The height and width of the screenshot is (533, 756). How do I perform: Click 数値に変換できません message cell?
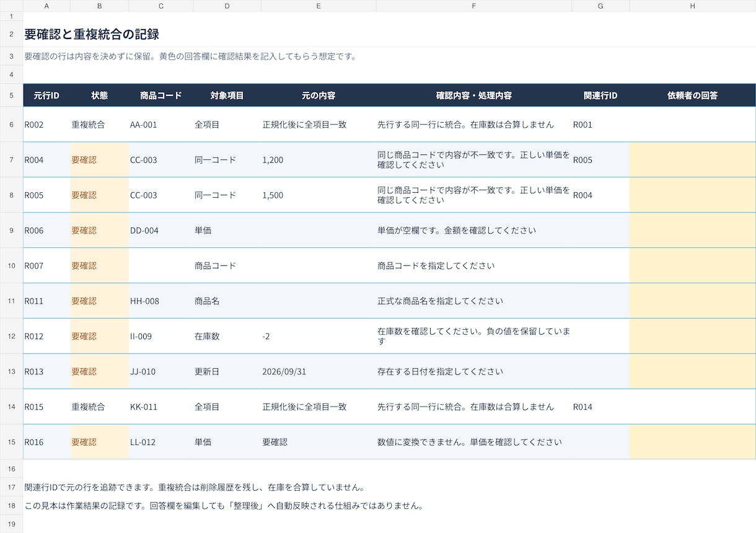pos(473,443)
